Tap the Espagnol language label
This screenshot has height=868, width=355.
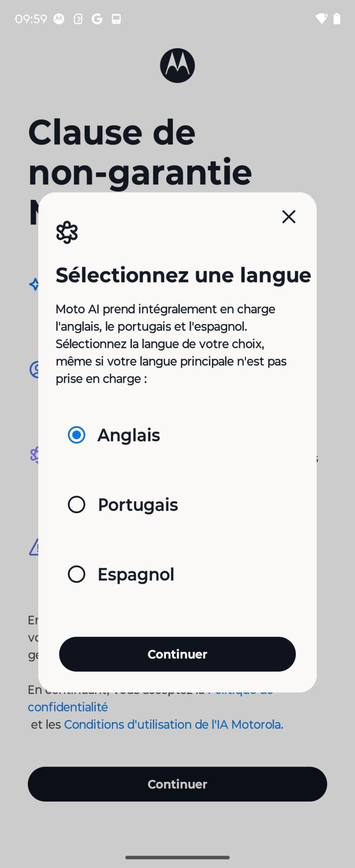pos(136,575)
